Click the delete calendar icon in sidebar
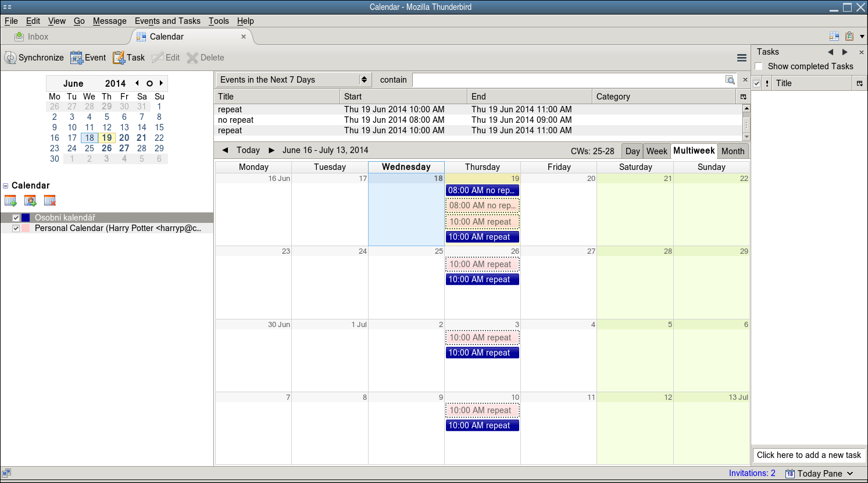868x483 pixels. pos(50,201)
